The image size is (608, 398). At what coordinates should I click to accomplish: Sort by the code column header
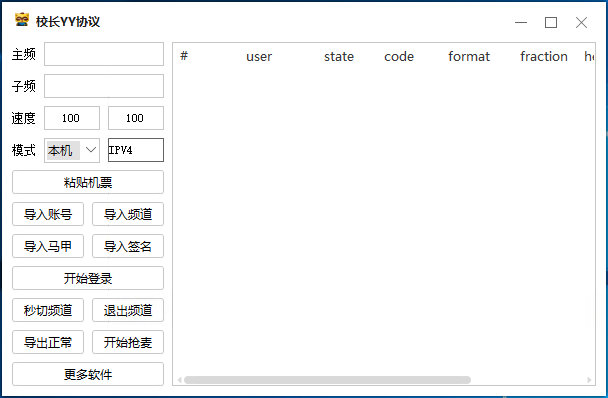pyautogui.click(x=399, y=57)
